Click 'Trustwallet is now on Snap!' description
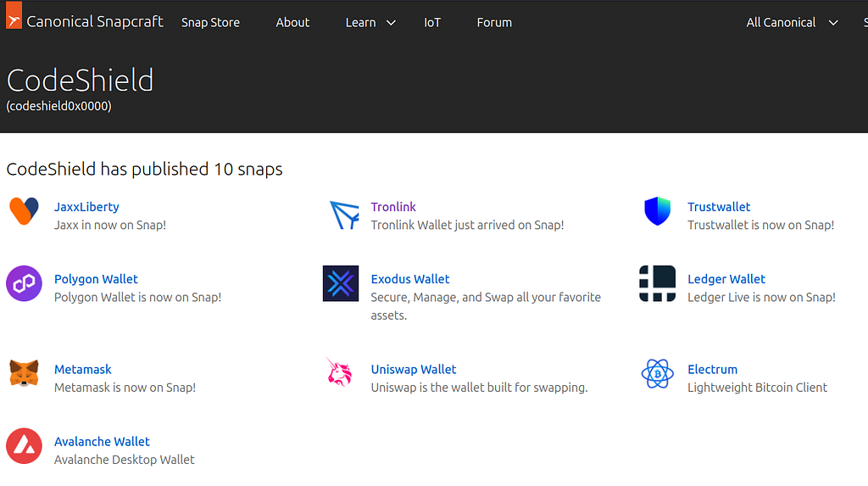The image size is (868, 486). (760, 225)
